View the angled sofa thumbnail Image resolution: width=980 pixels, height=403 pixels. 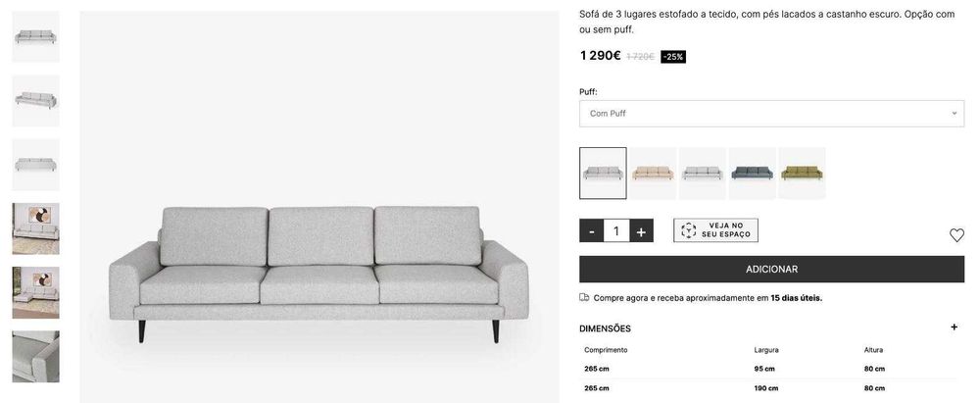pos(35,100)
